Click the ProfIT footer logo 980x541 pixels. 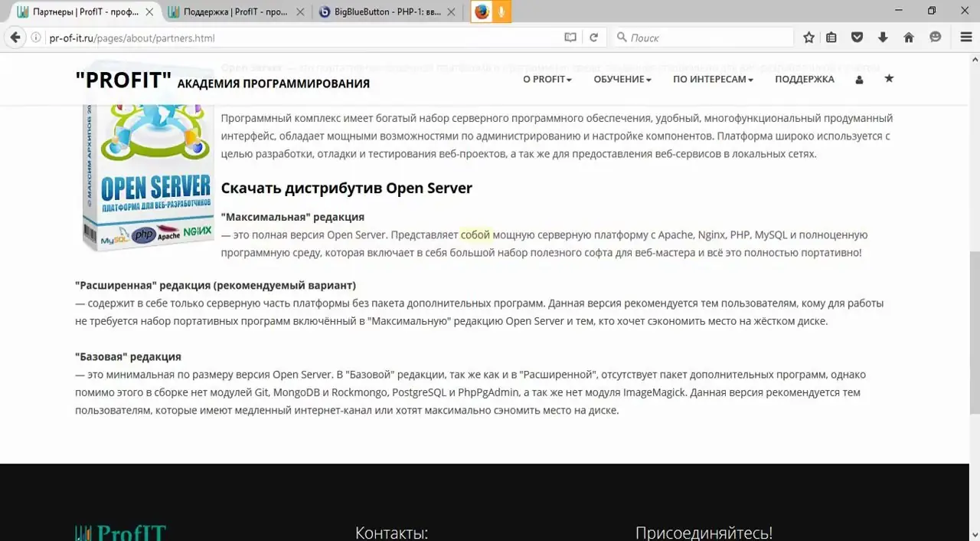coord(120,533)
